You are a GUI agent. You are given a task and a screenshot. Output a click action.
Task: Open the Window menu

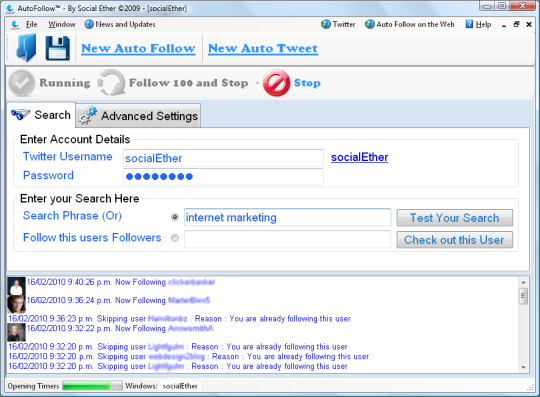tap(62, 24)
